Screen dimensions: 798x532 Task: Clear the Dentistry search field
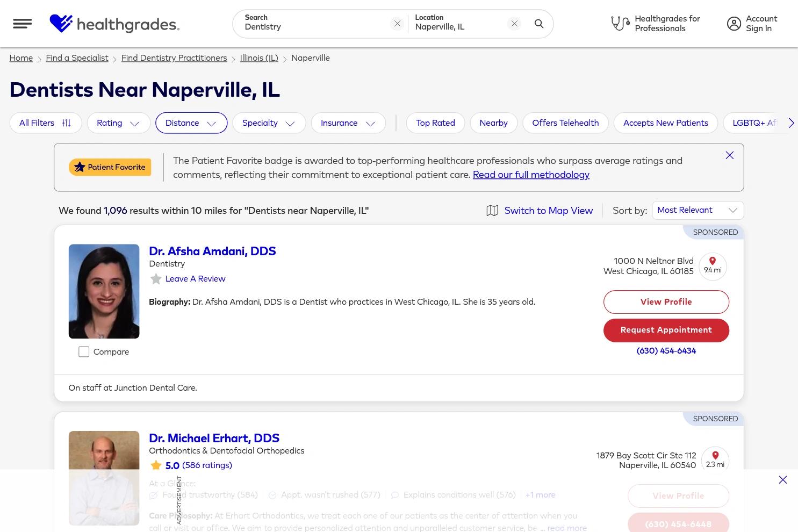pos(397,24)
